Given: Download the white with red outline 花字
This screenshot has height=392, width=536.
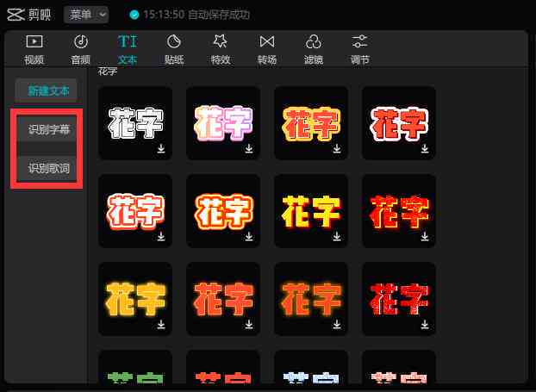Looking at the screenshot, I should tap(161, 236).
